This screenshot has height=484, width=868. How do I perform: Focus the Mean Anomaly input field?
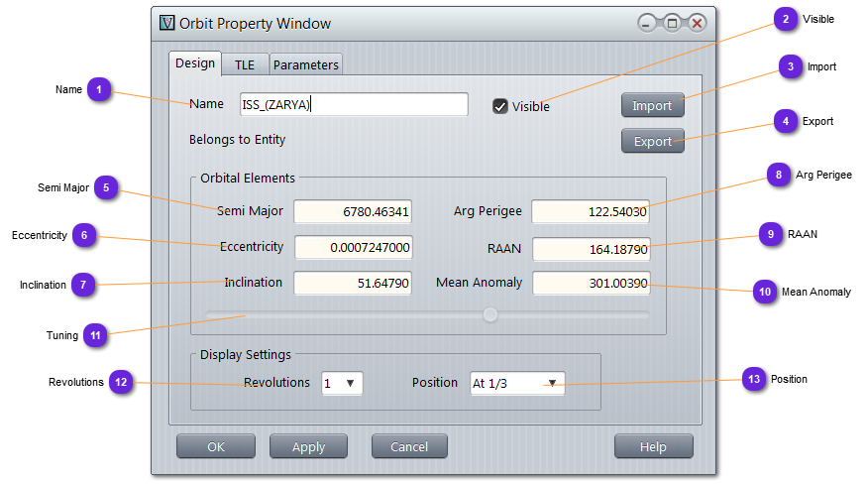[591, 283]
